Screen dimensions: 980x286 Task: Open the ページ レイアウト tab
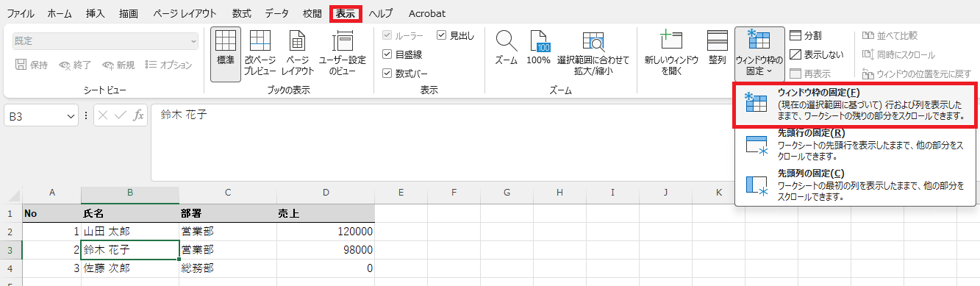185,13
